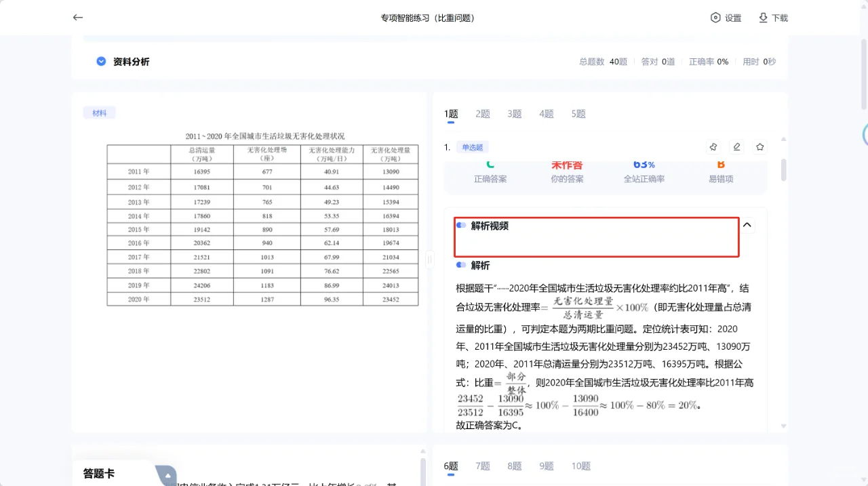Click the 易错项 label
868x486 pixels.
[x=720, y=179]
